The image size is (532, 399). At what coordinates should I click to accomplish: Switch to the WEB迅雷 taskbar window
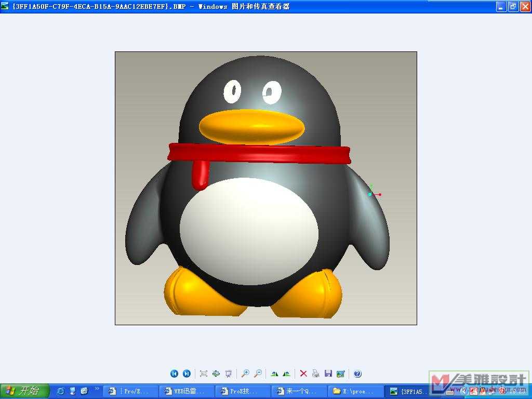coord(187,391)
